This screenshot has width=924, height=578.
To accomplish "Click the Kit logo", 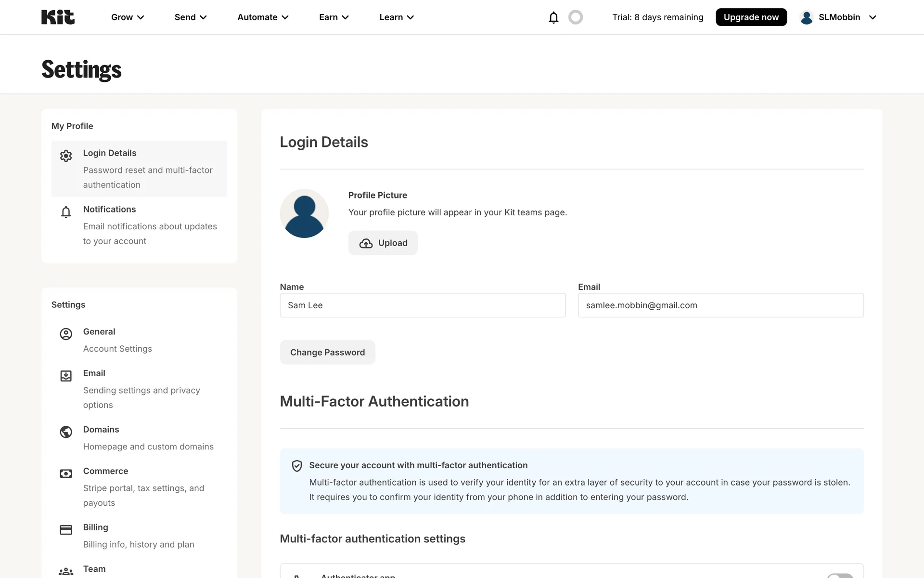I will pyautogui.click(x=58, y=17).
